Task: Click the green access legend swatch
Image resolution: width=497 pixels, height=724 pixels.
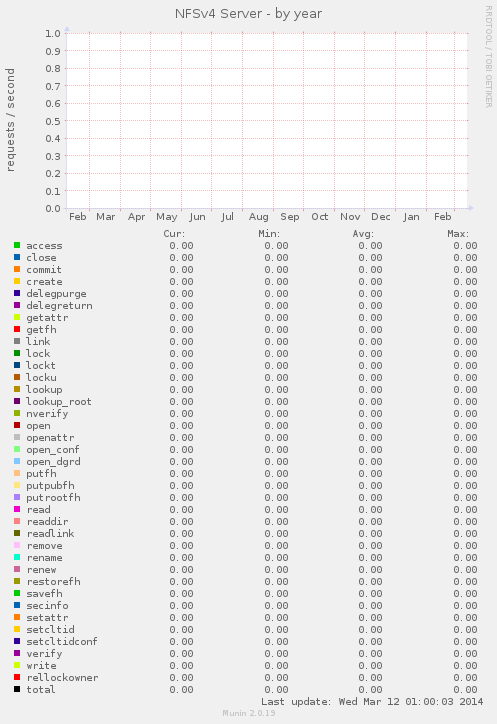Action: 17,245
